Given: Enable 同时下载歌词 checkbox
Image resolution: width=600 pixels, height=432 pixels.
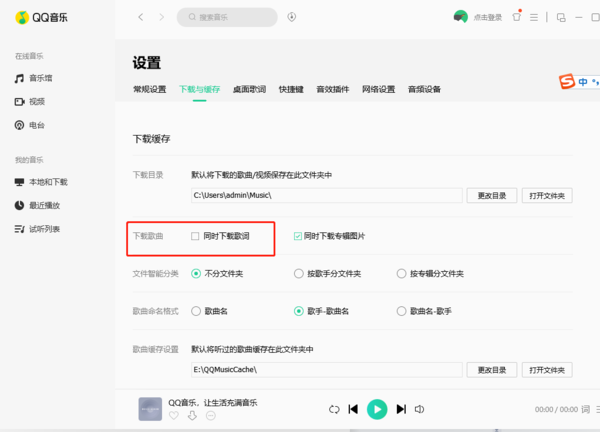Looking at the screenshot, I should pyautogui.click(x=196, y=236).
